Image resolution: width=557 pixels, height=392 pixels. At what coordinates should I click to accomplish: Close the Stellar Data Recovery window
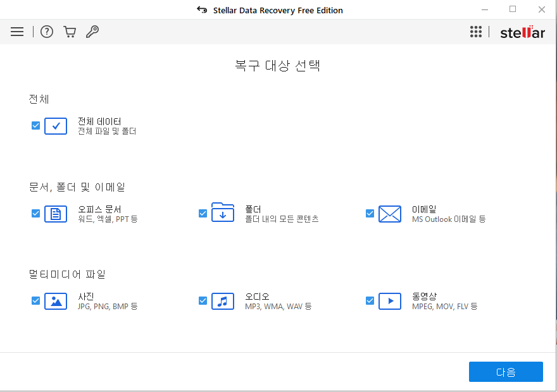coord(541,9)
